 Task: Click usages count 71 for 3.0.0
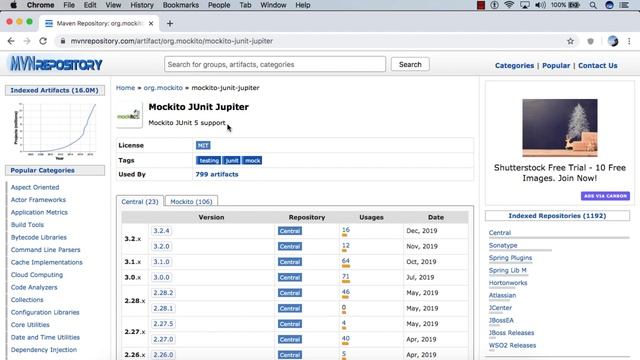click(346, 276)
